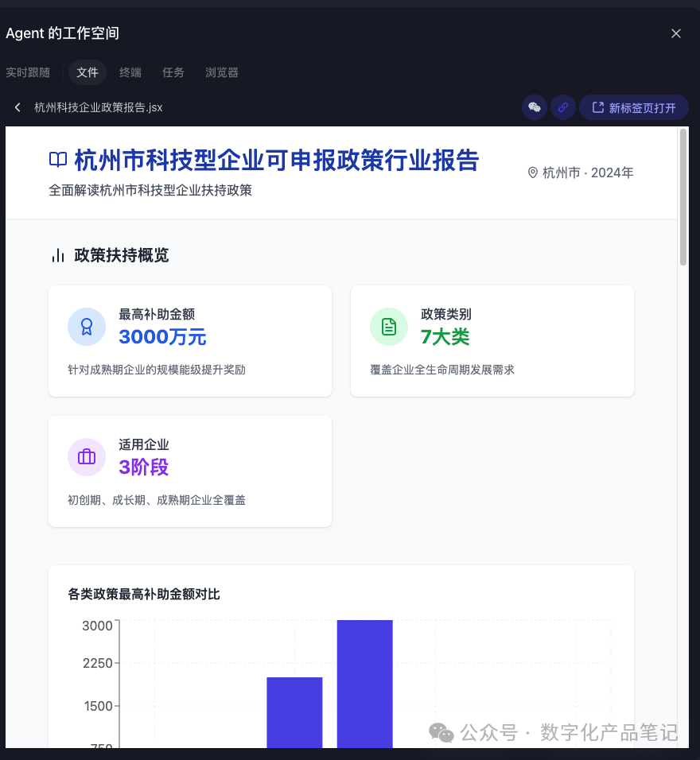The height and width of the screenshot is (760, 700).
Task: Click the subtitle 全面解读杭州市科技型企业扶持政策
Action: [x=150, y=190]
